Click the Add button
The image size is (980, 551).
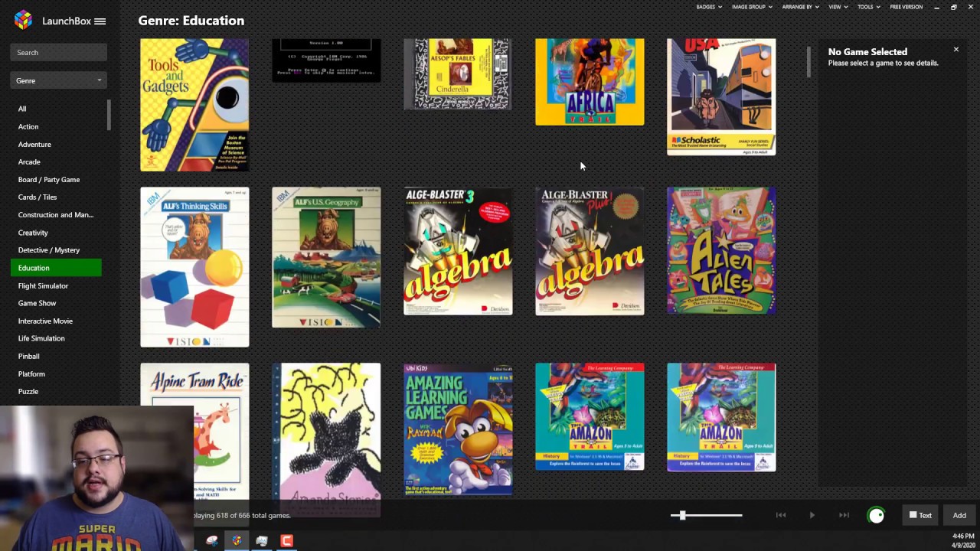[x=959, y=515]
